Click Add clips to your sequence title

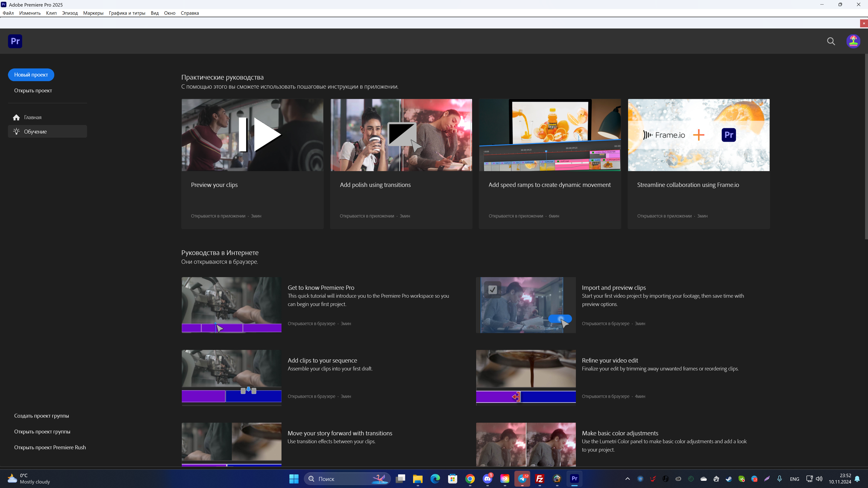click(322, 360)
